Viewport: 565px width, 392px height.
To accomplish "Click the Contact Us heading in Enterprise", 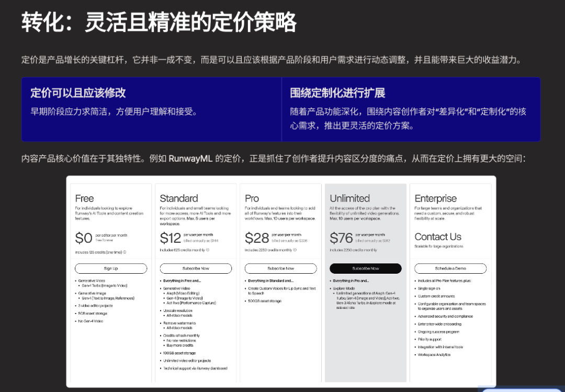I will coord(438,237).
